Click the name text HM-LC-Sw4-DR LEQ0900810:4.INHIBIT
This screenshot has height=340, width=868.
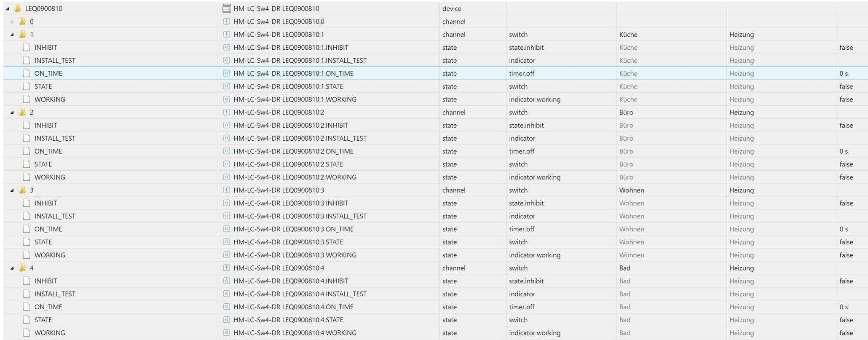(x=291, y=281)
